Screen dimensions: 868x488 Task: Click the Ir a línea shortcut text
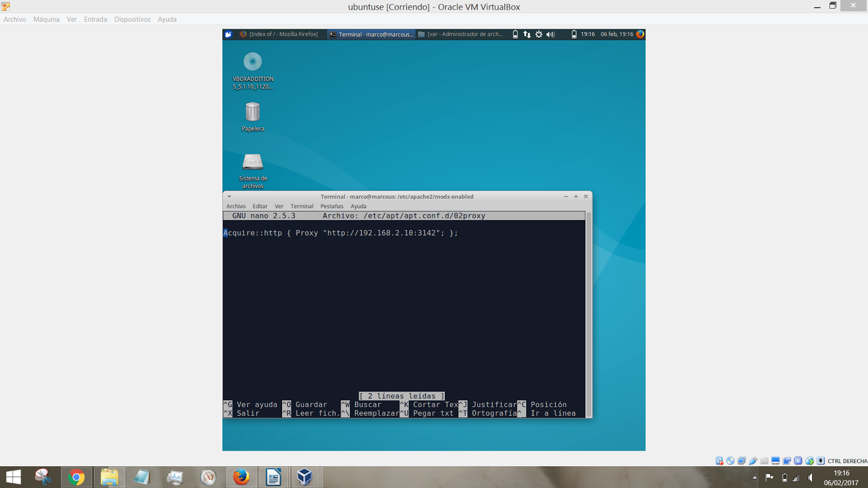tap(553, 413)
